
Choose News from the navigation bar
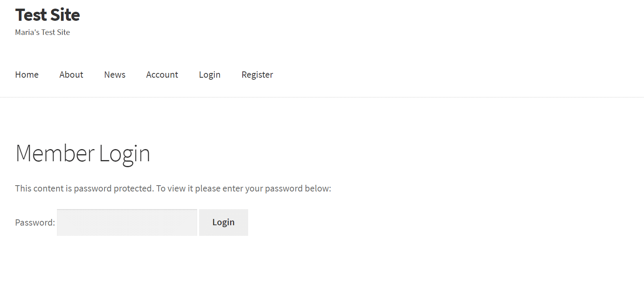(x=115, y=75)
